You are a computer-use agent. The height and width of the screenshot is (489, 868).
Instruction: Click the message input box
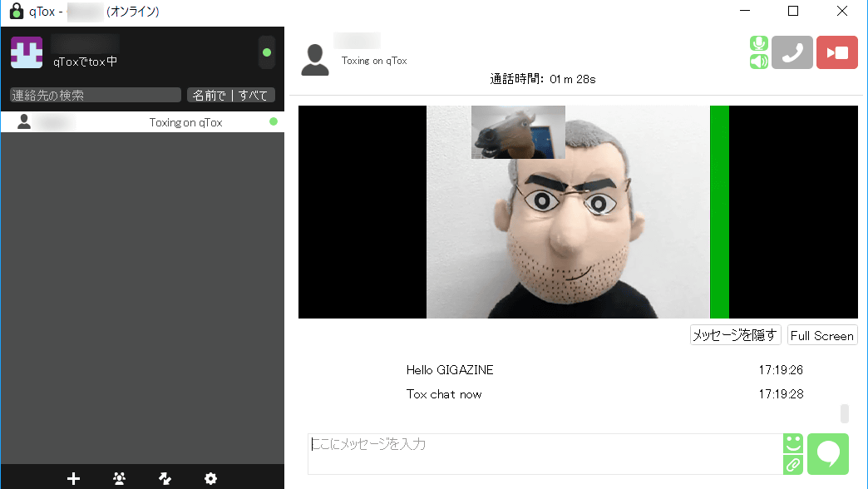click(x=545, y=454)
